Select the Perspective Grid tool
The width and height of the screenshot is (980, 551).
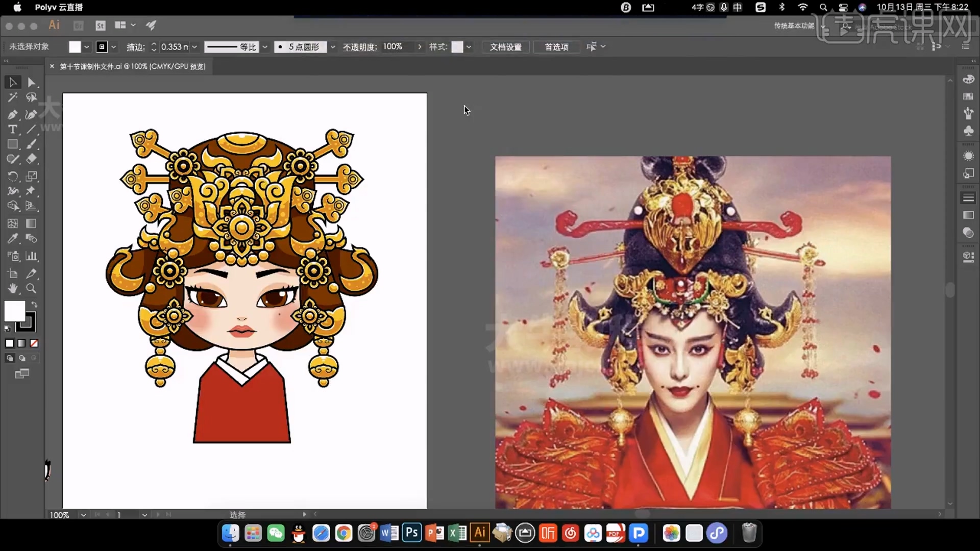point(32,206)
